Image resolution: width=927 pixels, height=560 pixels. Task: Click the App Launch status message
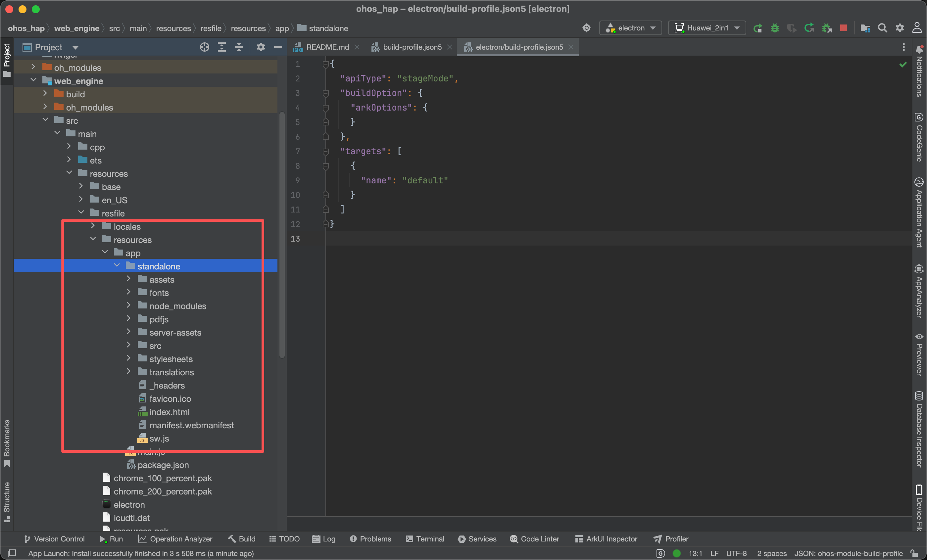(141, 553)
